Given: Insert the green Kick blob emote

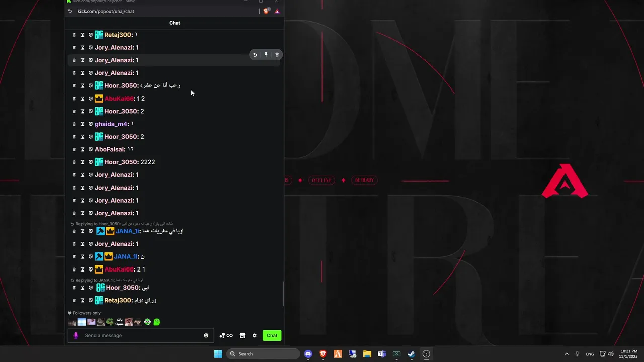Looking at the screenshot, I should point(157,322).
